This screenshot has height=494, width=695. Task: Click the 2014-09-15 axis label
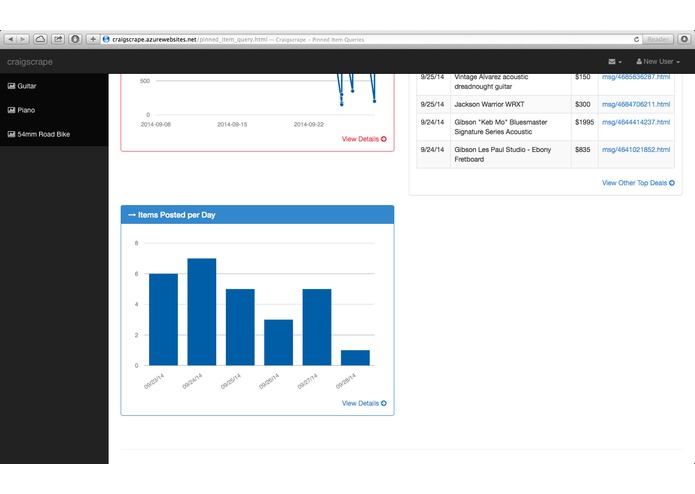(x=232, y=124)
